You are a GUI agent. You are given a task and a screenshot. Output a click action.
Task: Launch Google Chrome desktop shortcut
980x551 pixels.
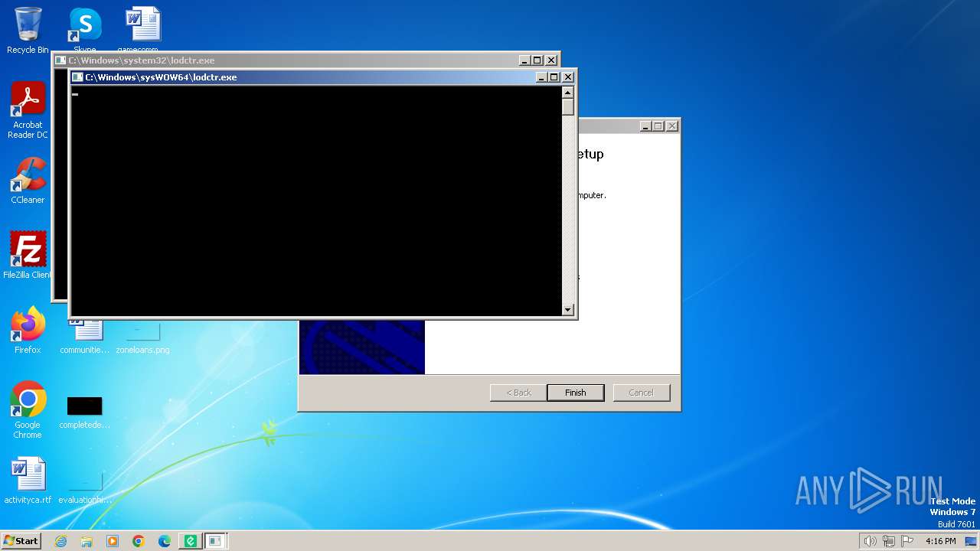[28, 409]
